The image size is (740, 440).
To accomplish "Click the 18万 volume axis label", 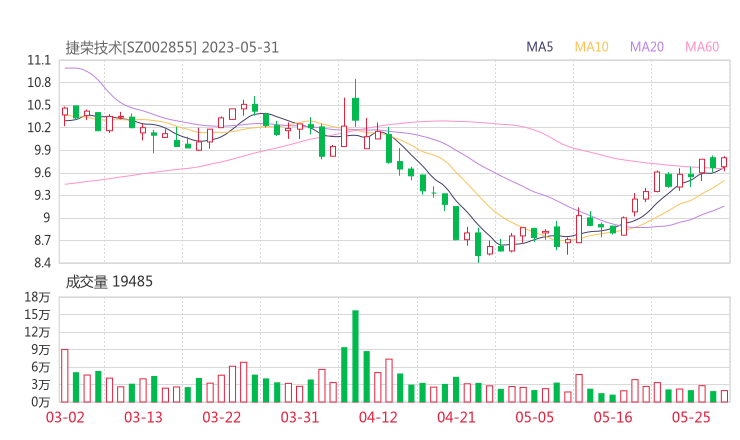I will click(38, 297).
